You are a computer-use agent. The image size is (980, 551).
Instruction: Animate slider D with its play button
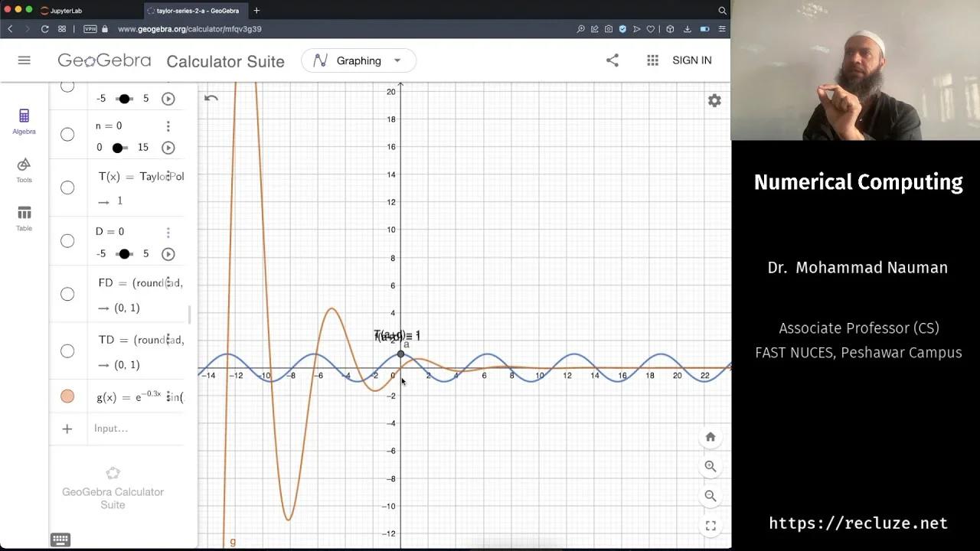168,254
